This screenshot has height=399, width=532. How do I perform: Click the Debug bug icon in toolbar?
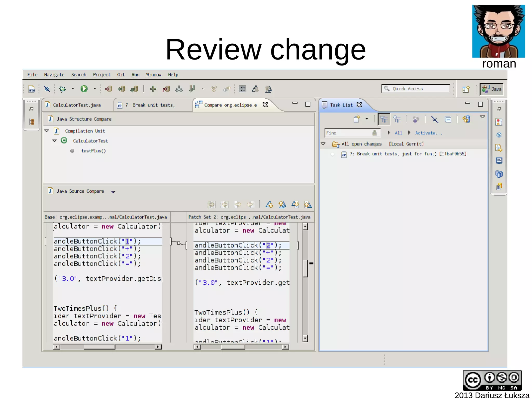[x=62, y=89]
